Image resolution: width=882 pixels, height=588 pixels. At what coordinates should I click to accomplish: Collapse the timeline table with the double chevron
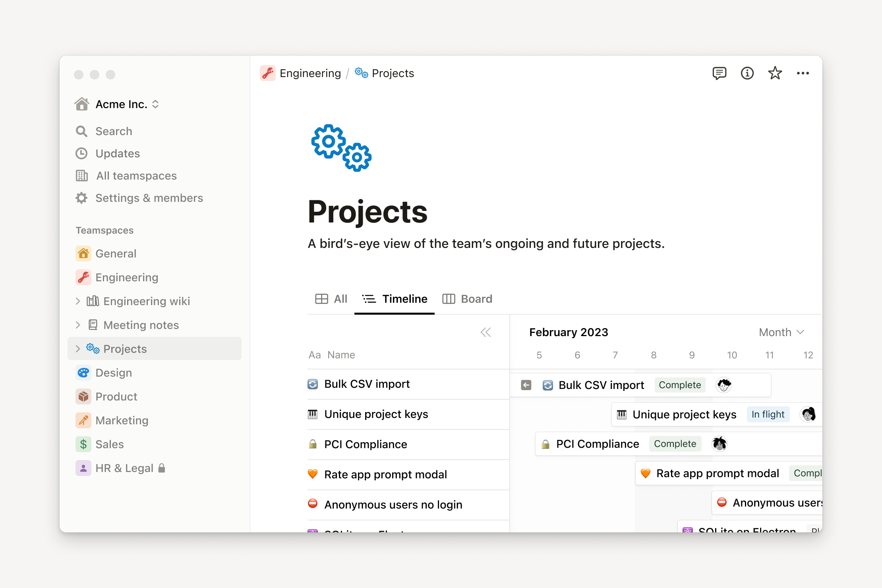pyautogui.click(x=485, y=332)
